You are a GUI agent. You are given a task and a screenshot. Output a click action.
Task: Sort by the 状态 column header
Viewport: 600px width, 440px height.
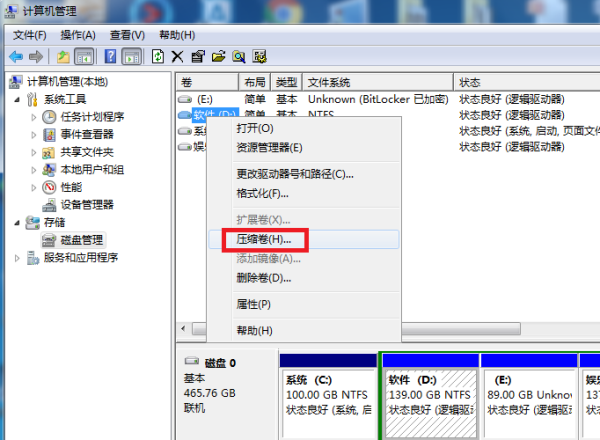(527, 82)
